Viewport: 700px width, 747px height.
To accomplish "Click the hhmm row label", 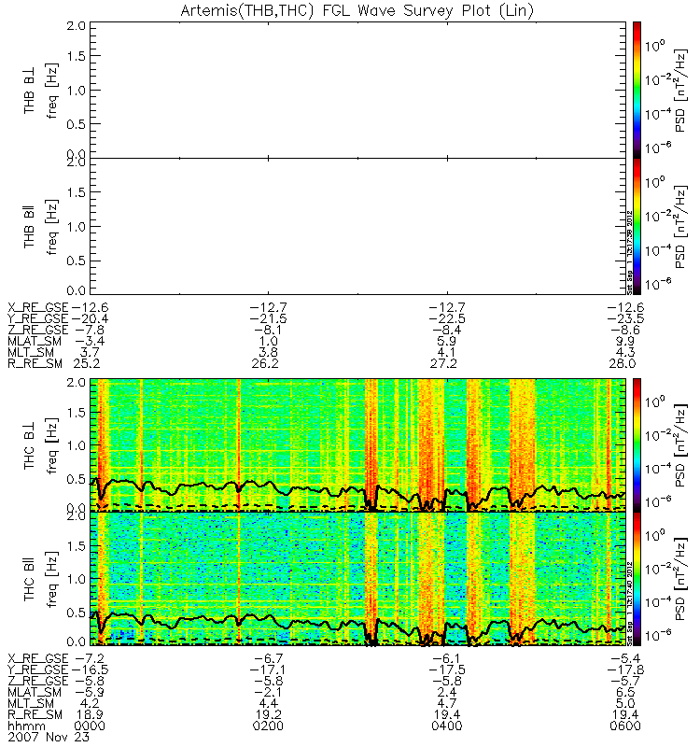I will [27, 726].
